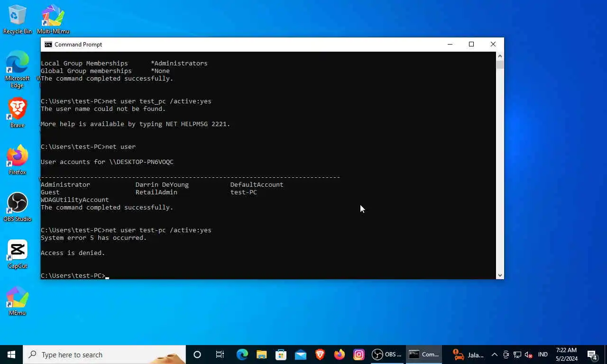Screen dimensions: 607x364
Task: Click the 'DefaultAccount' entry
Action: point(257,184)
